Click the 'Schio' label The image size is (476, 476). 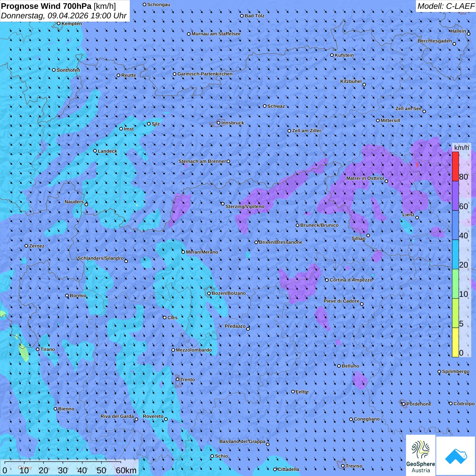pyautogui.click(x=222, y=456)
